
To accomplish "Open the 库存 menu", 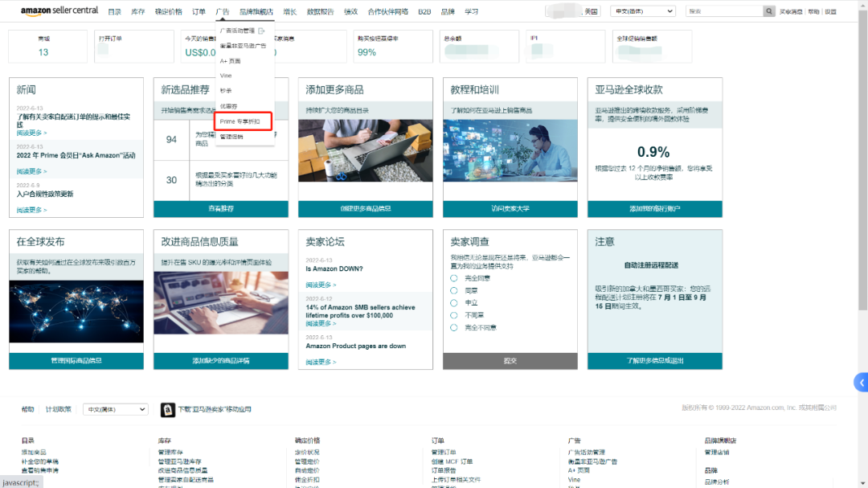I will pyautogui.click(x=138, y=11).
